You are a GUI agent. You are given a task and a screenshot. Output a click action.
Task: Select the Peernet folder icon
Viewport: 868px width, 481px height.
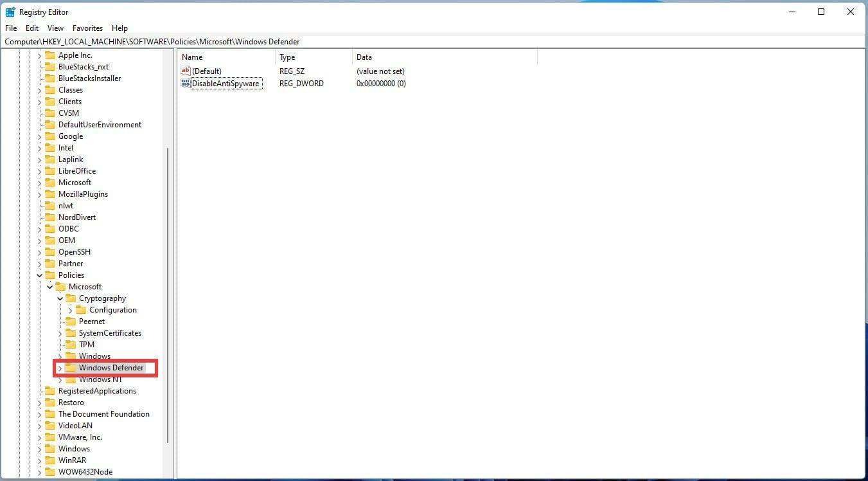(x=70, y=322)
